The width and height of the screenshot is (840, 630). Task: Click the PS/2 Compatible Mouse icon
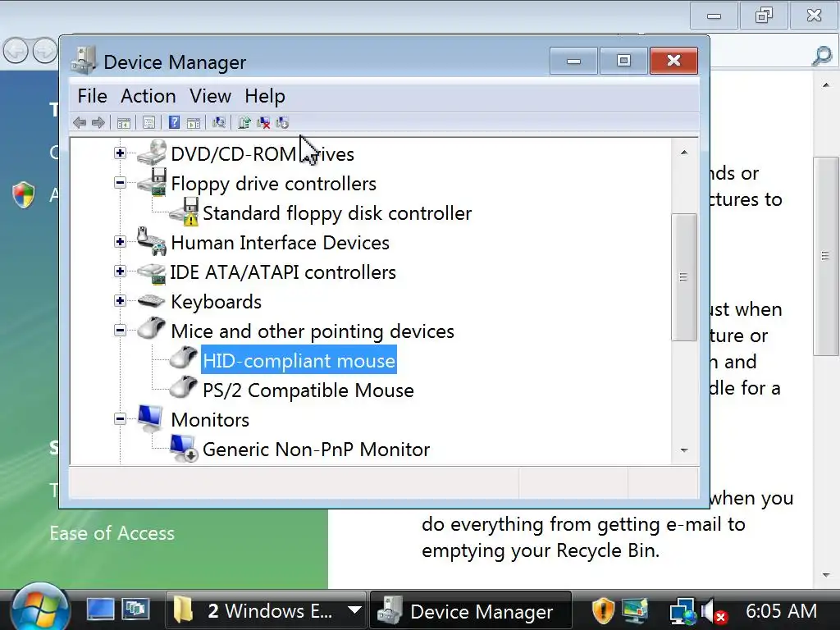pyautogui.click(x=184, y=387)
